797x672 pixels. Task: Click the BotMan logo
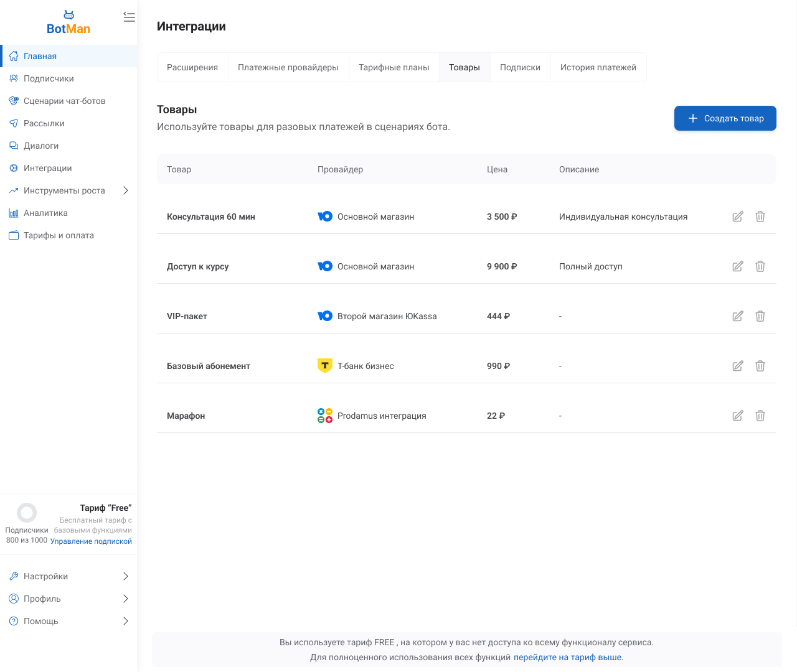click(68, 23)
